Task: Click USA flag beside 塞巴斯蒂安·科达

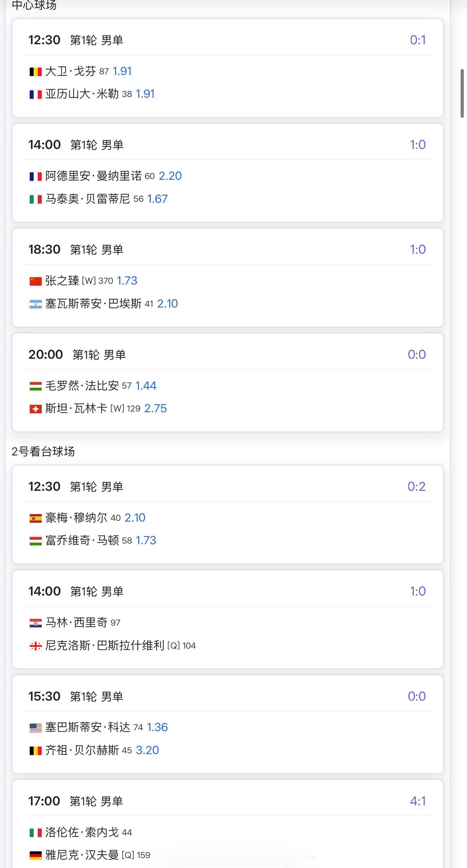Action: [35, 728]
